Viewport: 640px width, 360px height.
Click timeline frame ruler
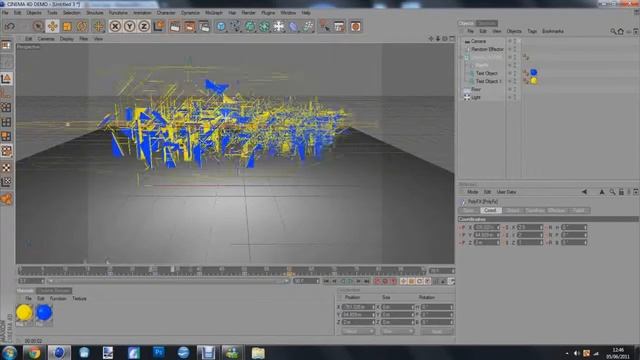coord(222,270)
